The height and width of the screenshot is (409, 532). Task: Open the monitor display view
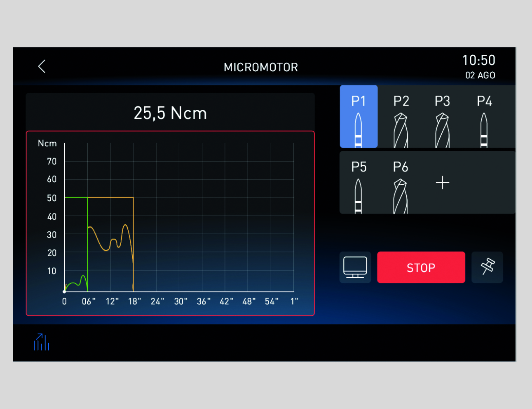point(355,267)
